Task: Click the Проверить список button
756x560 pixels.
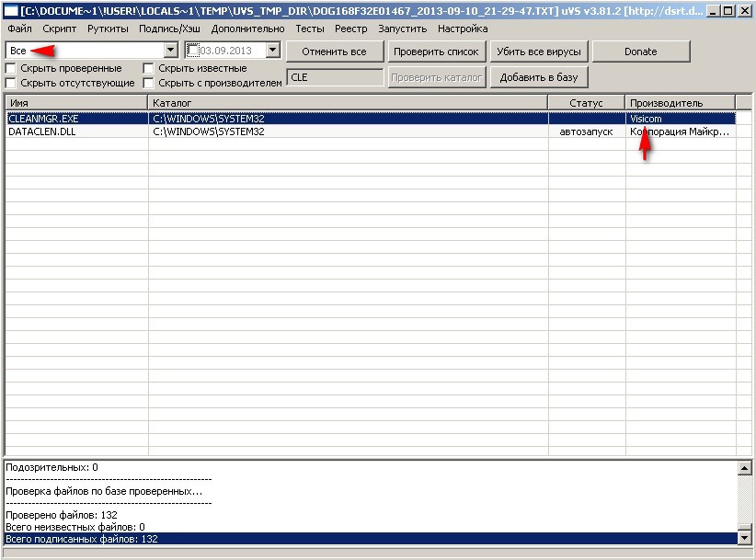Action: [436, 51]
